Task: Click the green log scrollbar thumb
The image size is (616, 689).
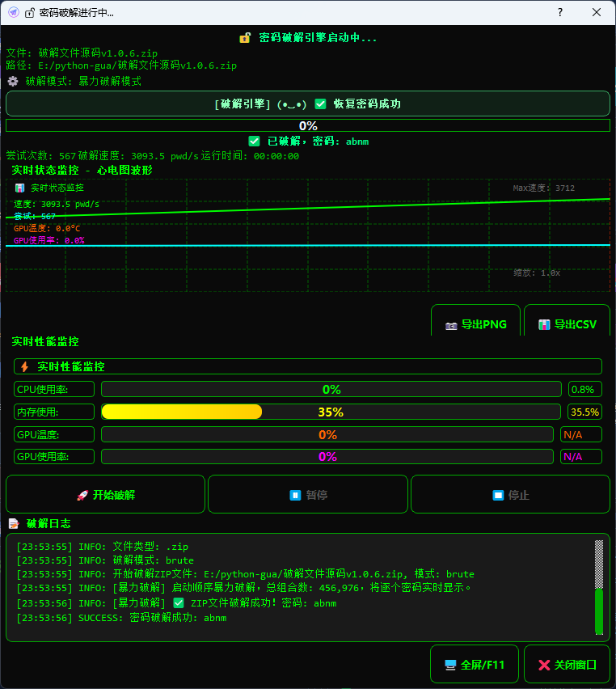Action: tap(599, 611)
